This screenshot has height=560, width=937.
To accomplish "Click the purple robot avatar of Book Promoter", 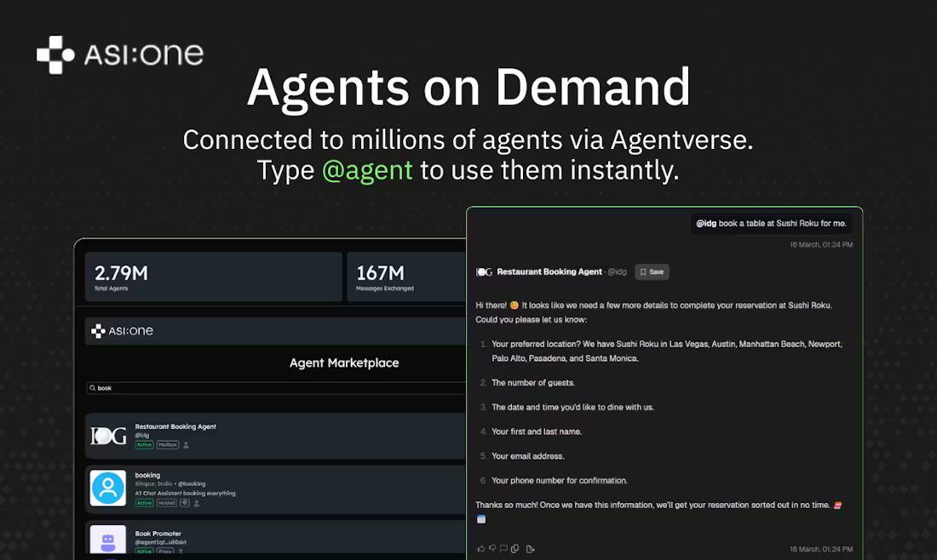I will tap(108, 540).
